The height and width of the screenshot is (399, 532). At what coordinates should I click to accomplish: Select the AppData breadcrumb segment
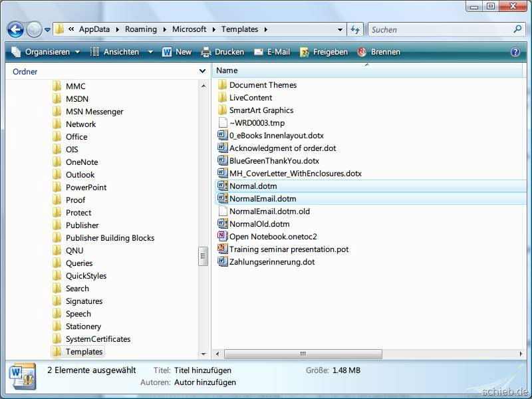point(94,29)
